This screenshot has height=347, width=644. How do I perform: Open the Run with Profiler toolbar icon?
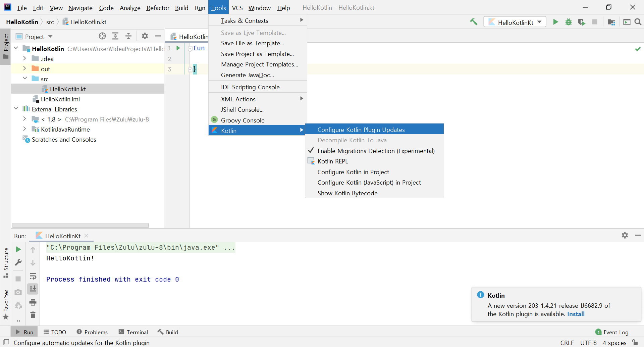pyautogui.click(x=627, y=22)
